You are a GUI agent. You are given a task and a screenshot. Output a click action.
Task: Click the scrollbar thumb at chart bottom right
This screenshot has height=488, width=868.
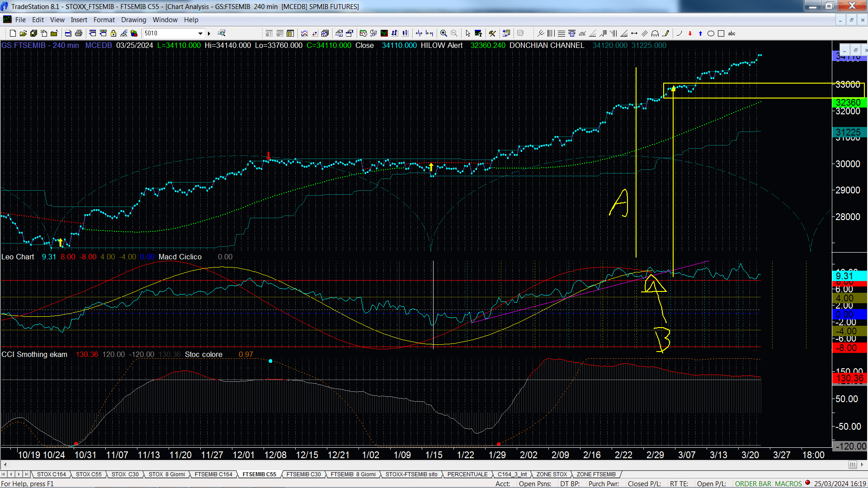point(852,465)
